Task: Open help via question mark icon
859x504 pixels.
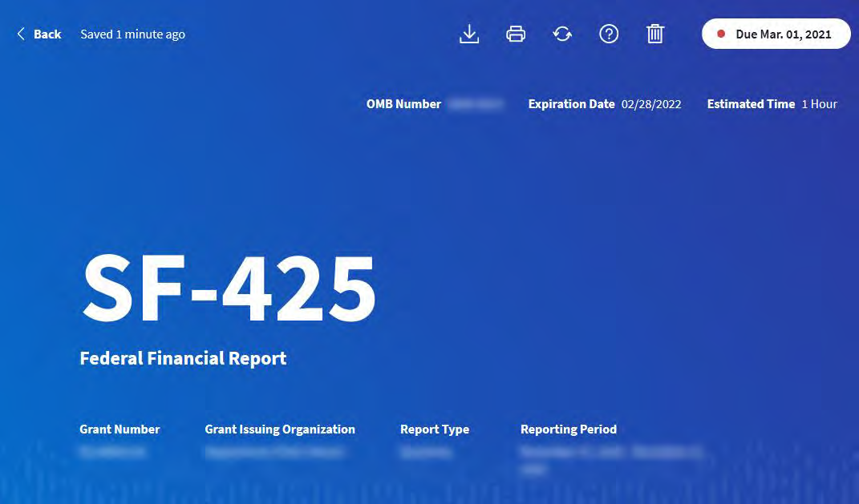Action: tap(609, 34)
